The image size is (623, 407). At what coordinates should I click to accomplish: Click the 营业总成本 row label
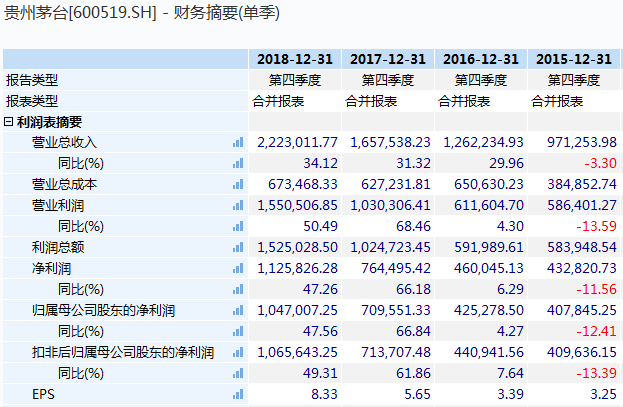(x=64, y=184)
